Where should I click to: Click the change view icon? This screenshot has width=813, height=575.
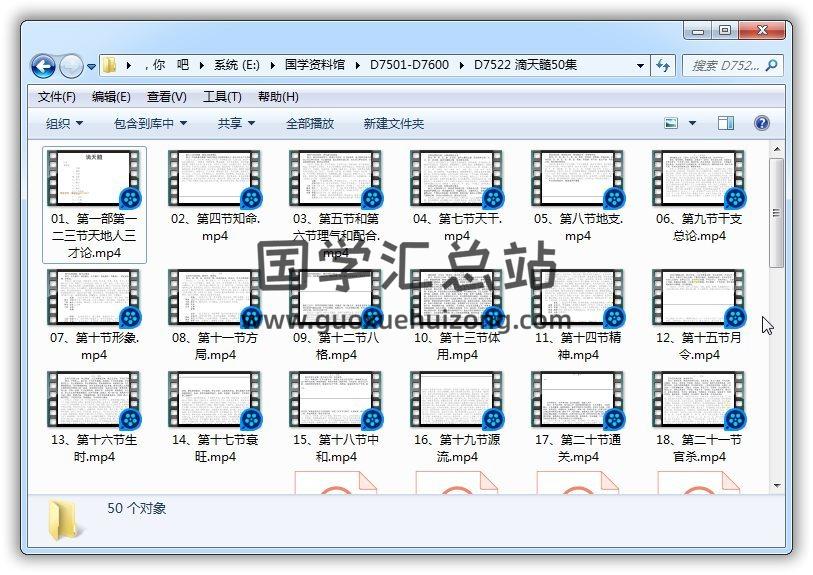(672, 123)
